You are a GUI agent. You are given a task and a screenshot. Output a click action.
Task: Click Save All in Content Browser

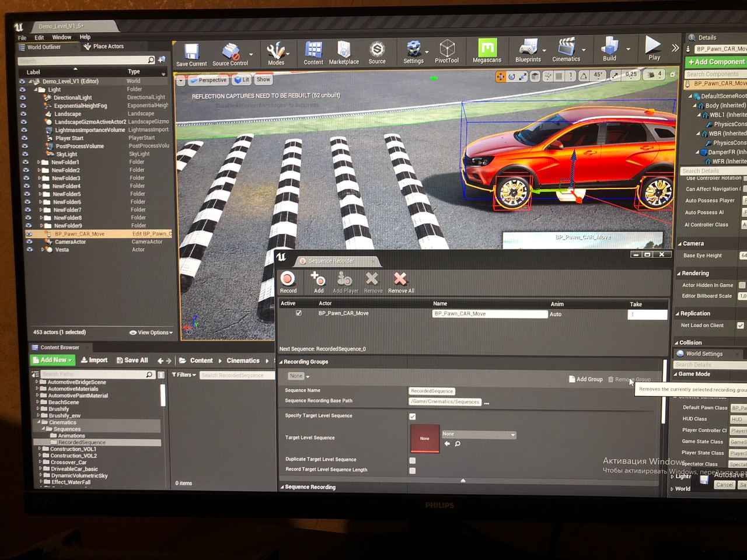click(x=132, y=360)
